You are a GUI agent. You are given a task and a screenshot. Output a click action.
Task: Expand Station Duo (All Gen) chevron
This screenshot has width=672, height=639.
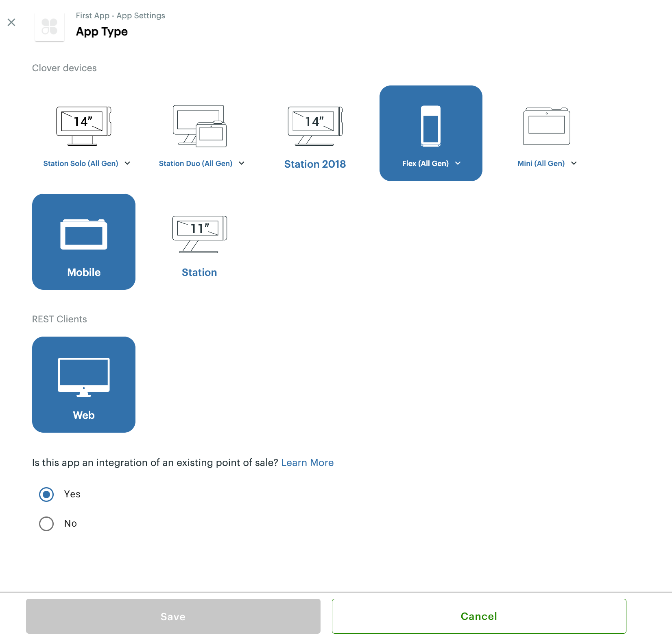pyautogui.click(x=242, y=163)
